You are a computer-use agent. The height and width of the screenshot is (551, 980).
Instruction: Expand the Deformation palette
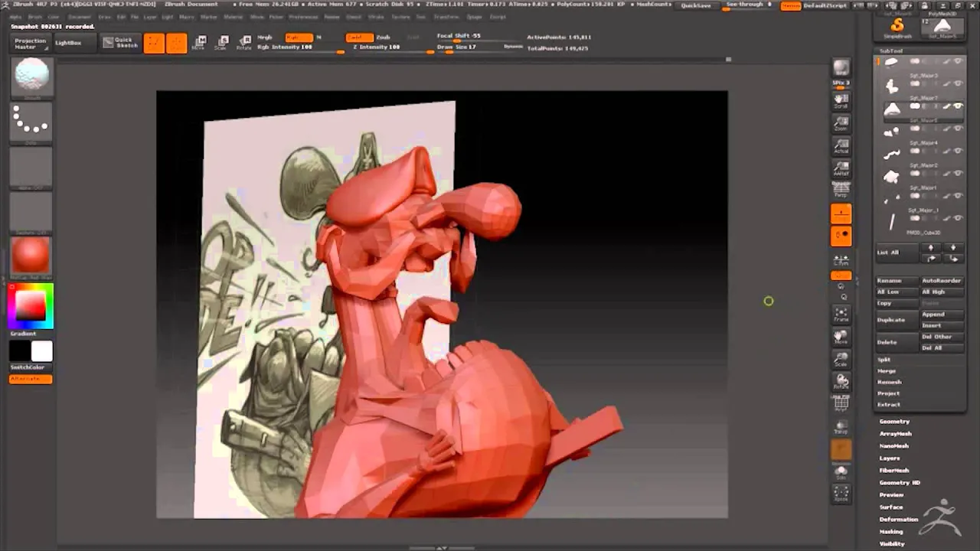[899, 520]
